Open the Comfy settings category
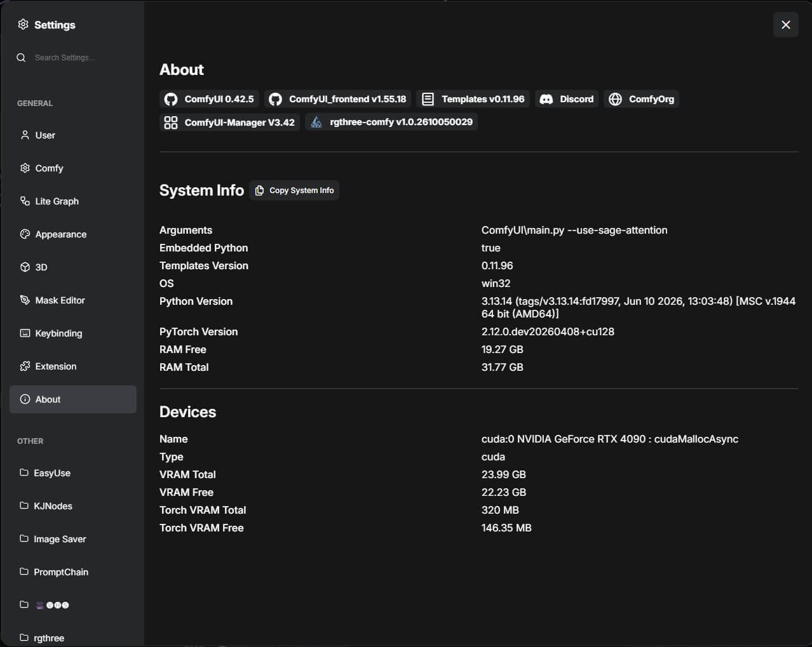Image resolution: width=812 pixels, height=647 pixels. click(x=73, y=168)
